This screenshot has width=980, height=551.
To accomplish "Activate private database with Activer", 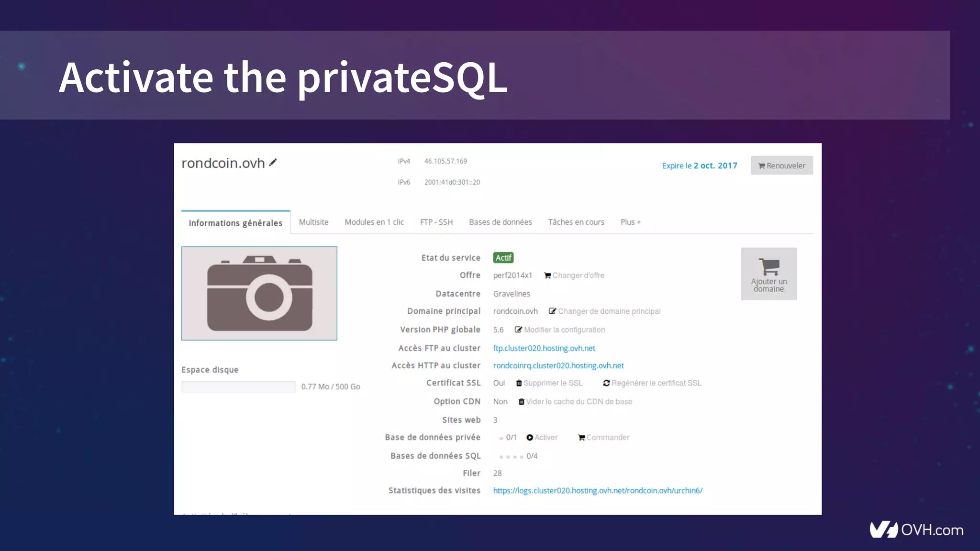I will [542, 438].
